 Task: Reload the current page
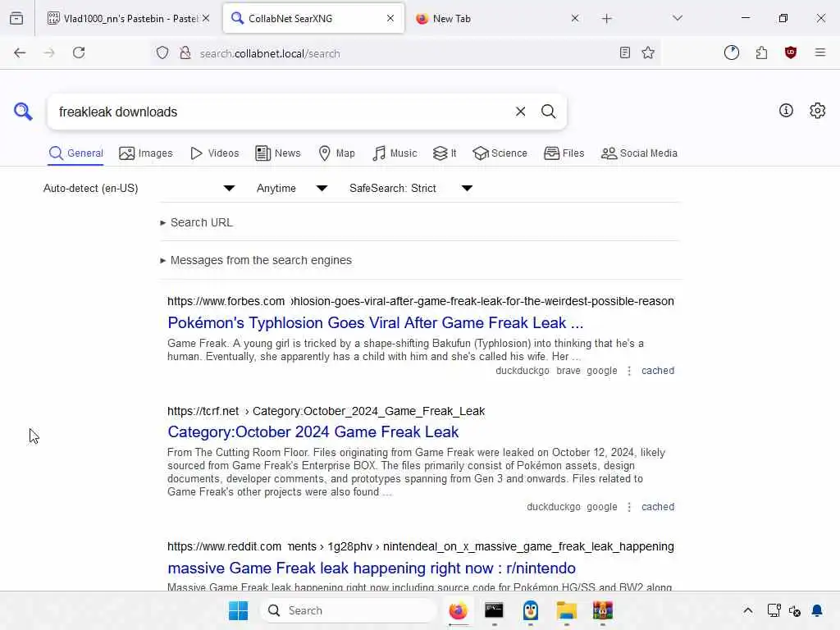point(79,52)
